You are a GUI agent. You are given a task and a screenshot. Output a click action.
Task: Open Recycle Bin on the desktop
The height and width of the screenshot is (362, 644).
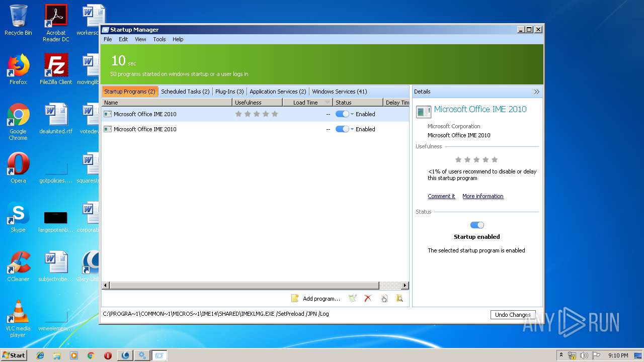pos(18,20)
